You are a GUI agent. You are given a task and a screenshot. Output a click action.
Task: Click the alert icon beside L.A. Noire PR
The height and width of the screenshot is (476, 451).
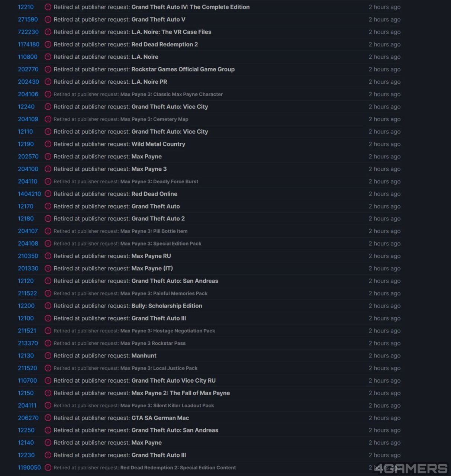pyautogui.click(x=48, y=82)
